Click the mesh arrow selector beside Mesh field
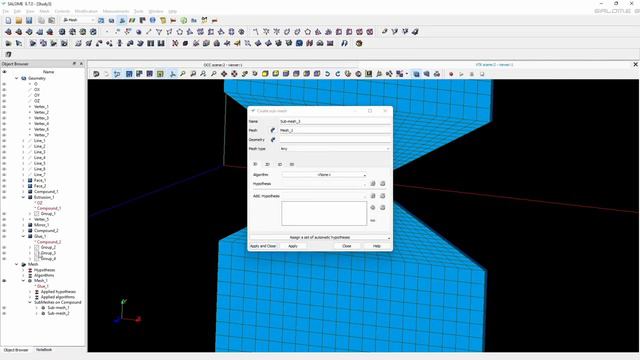The image size is (640, 360). 273,130
